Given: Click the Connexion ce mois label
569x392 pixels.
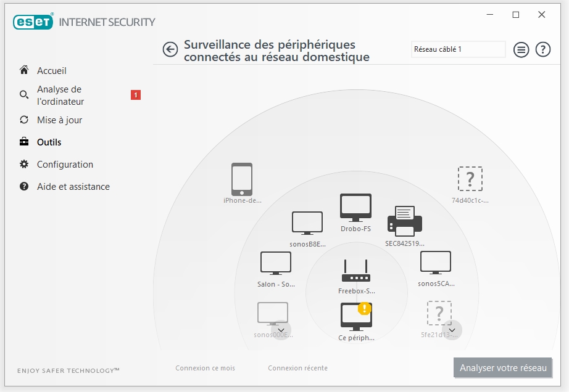Looking at the screenshot, I should pos(205,368).
